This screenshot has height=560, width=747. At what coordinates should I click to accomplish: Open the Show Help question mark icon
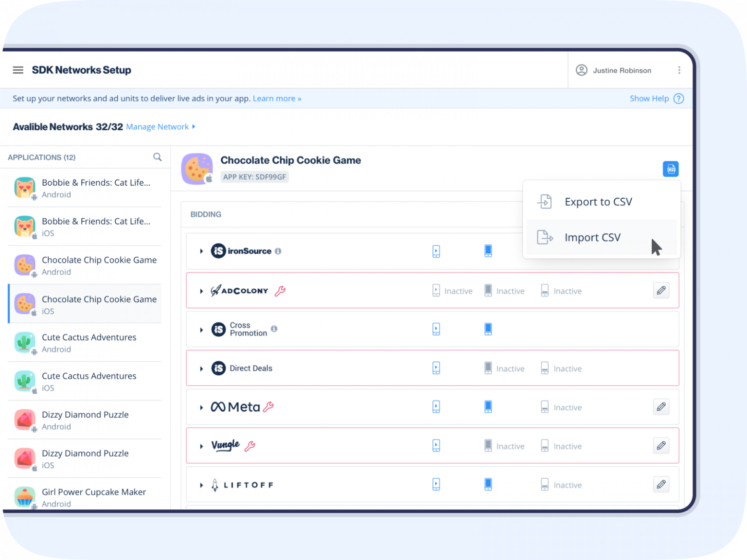(678, 99)
